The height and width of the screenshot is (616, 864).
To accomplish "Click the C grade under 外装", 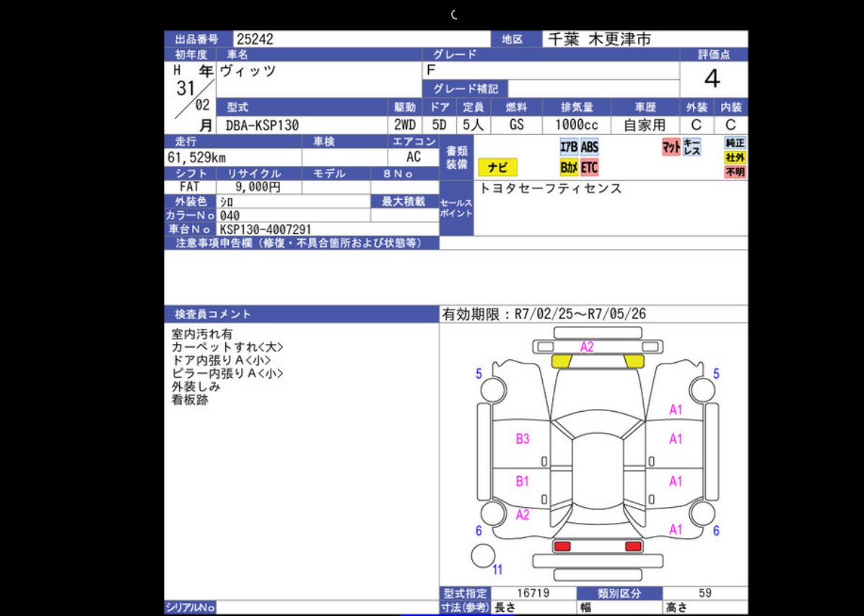I will [x=697, y=125].
